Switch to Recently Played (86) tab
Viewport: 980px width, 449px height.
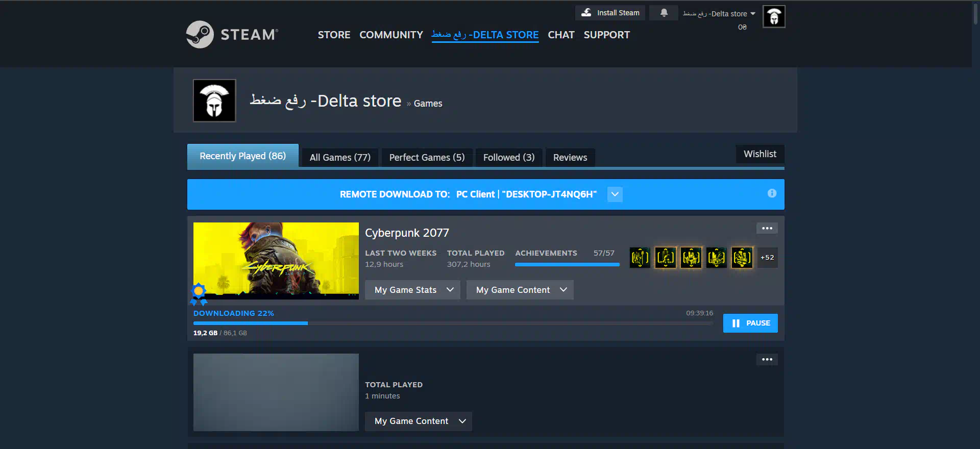coord(243,156)
